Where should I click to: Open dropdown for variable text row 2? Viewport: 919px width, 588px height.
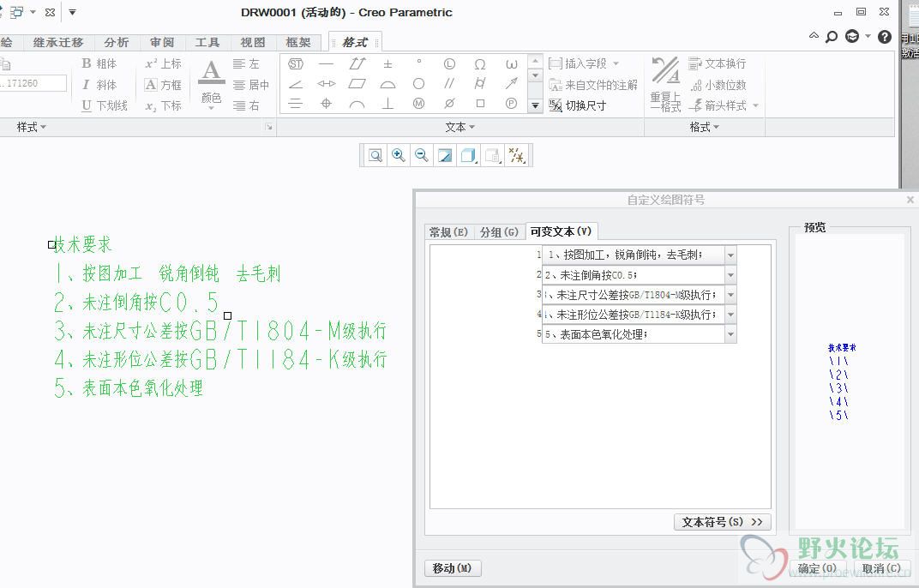pos(730,275)
